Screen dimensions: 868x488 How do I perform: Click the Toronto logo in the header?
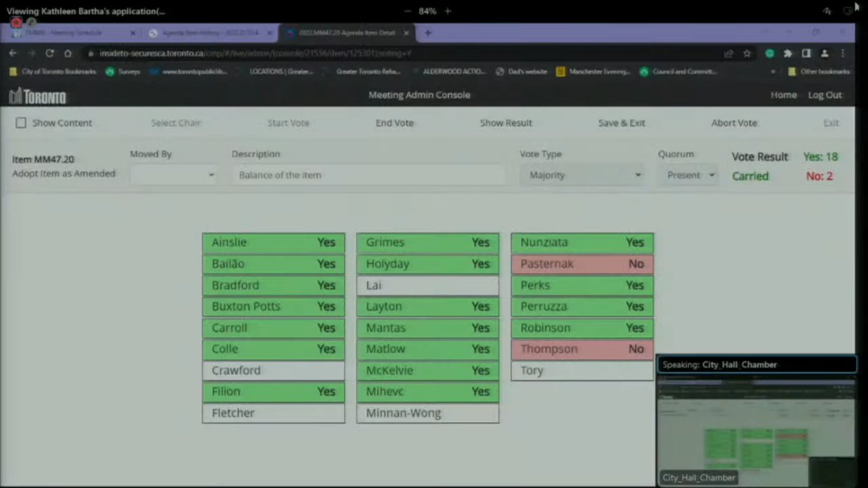37,95
